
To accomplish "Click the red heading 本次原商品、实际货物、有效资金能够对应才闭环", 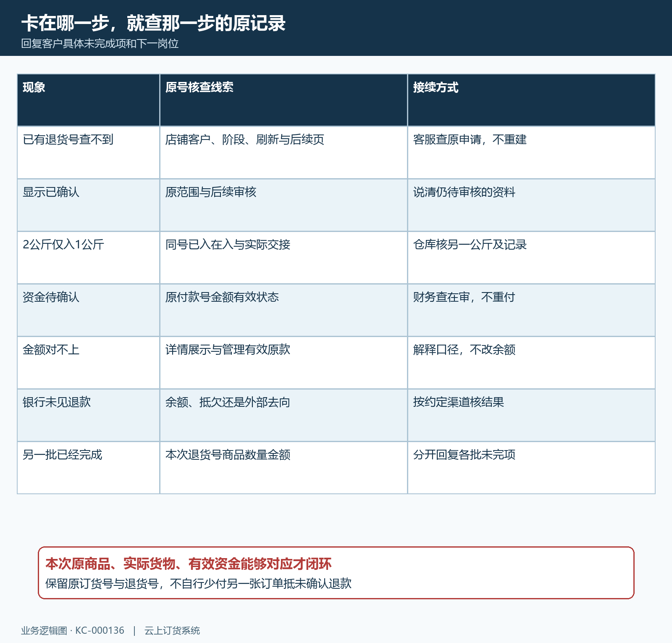I will [x=189, y=564].
